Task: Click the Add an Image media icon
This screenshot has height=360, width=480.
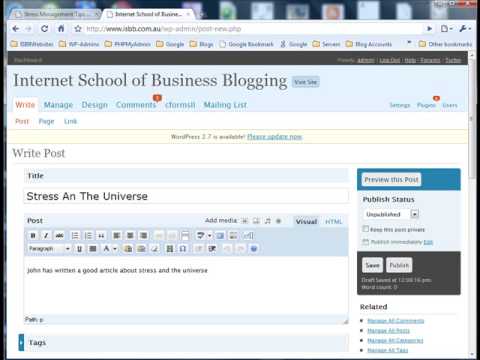Action: click(245, 221)
